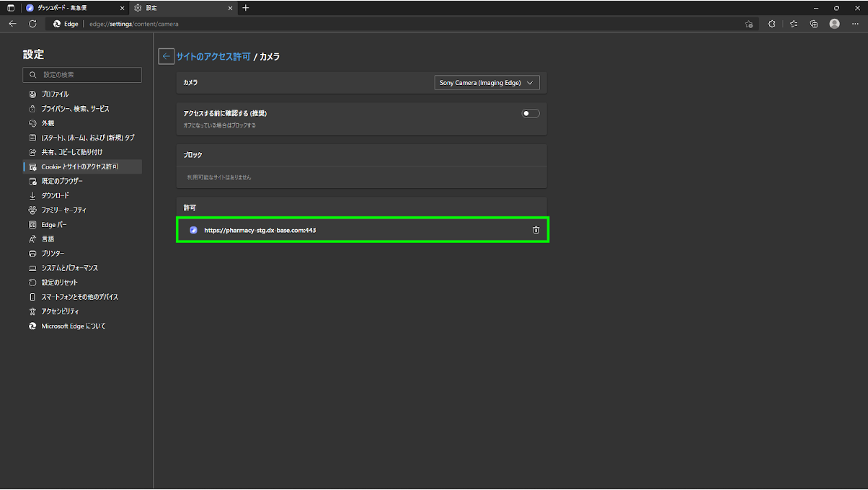Toggle アクセスする前に確認する switch
The width and height of the screenshot is (868, 490).
tap(531, 113)
